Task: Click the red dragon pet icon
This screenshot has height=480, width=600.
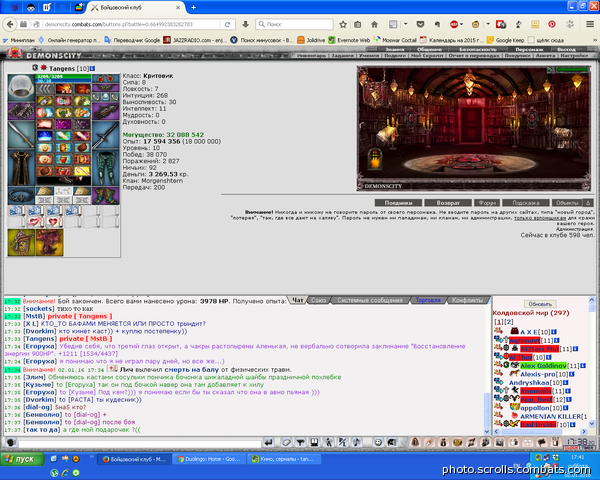Action: 49,243
